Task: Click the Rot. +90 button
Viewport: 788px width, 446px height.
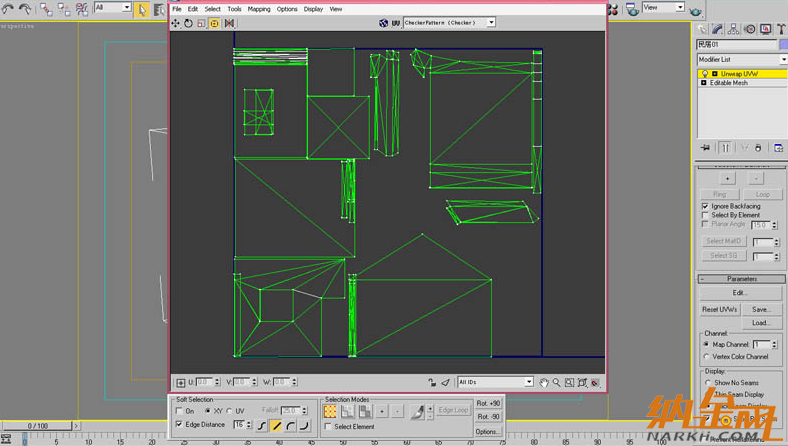Action: coord(488,403)
